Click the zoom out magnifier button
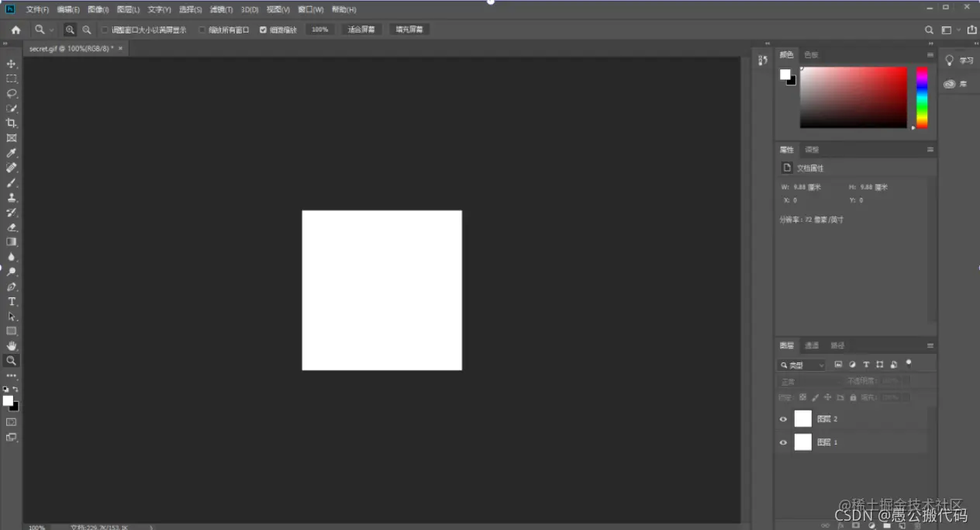 click(x=87, y=29)
